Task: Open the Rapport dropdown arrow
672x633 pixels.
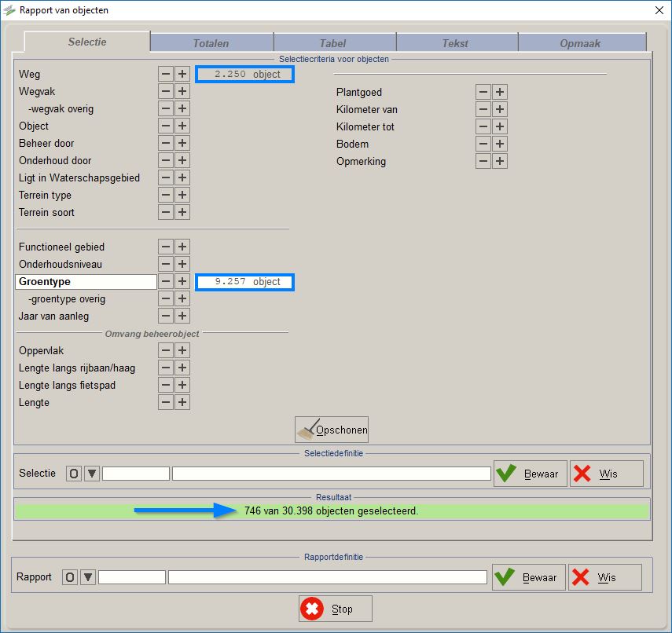Action: click(88, 577)
